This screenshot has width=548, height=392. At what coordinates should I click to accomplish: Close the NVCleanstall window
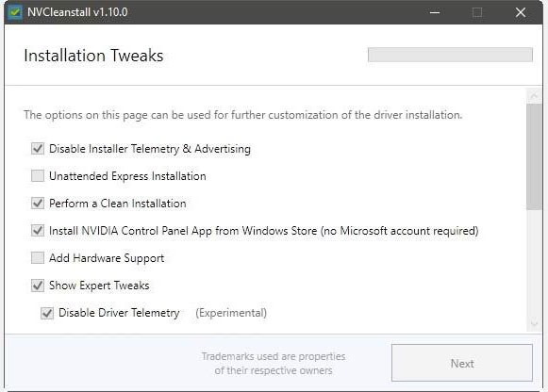tap(521, 12)
